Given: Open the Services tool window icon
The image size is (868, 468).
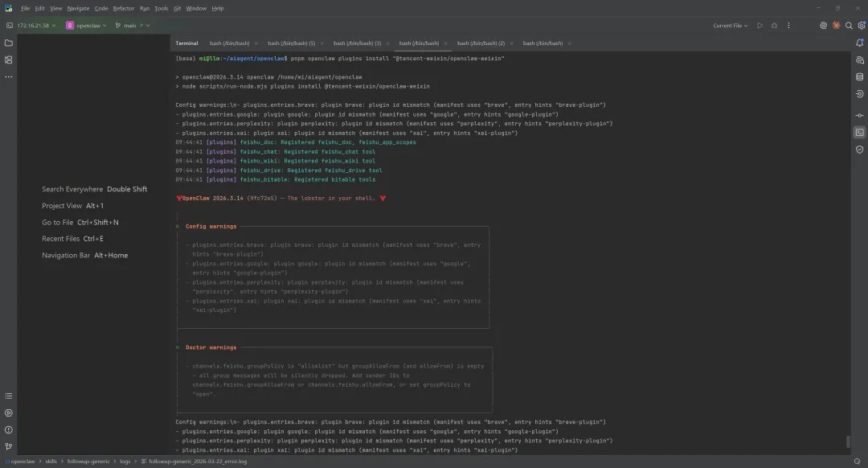Looking at the screenshot, I should tap(8, 413).
